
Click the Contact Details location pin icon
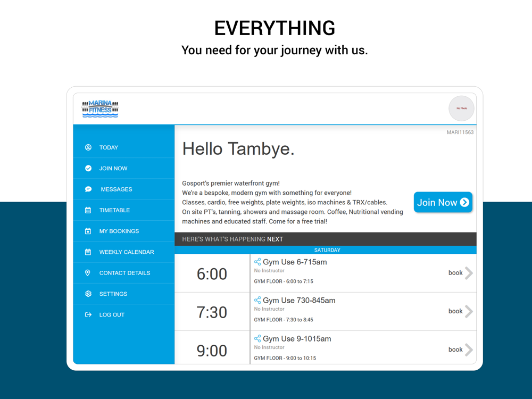[88, 273]
